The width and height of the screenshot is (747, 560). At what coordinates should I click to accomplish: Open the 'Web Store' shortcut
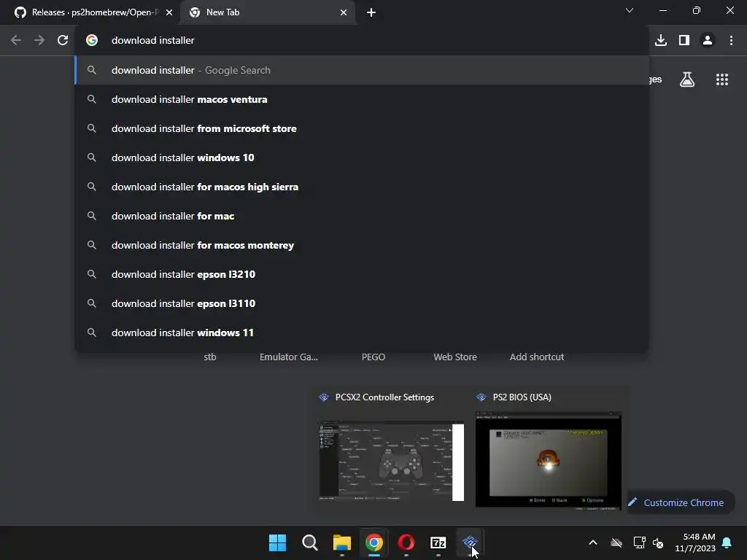click(455, 357)
